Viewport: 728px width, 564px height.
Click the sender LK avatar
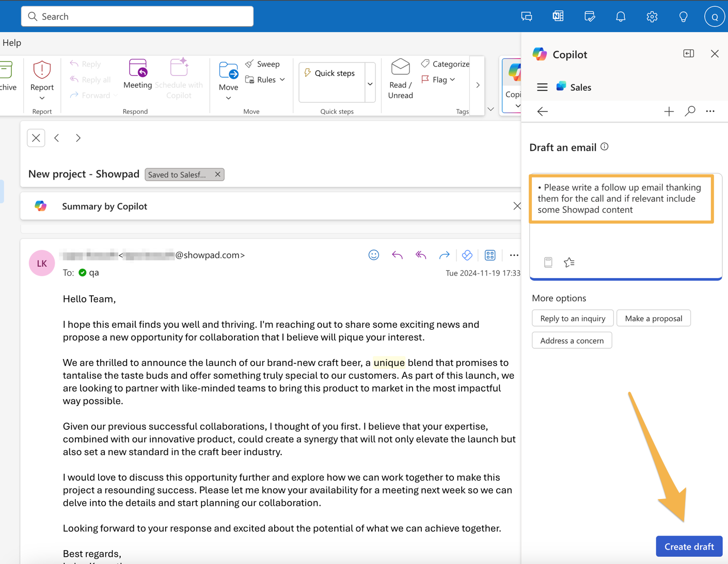point(42,263)
